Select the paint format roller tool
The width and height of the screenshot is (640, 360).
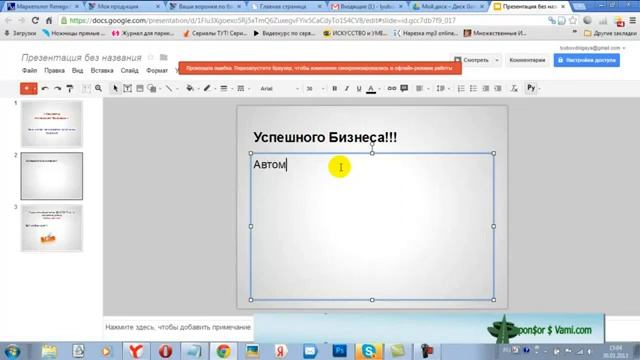pos(70,88)
